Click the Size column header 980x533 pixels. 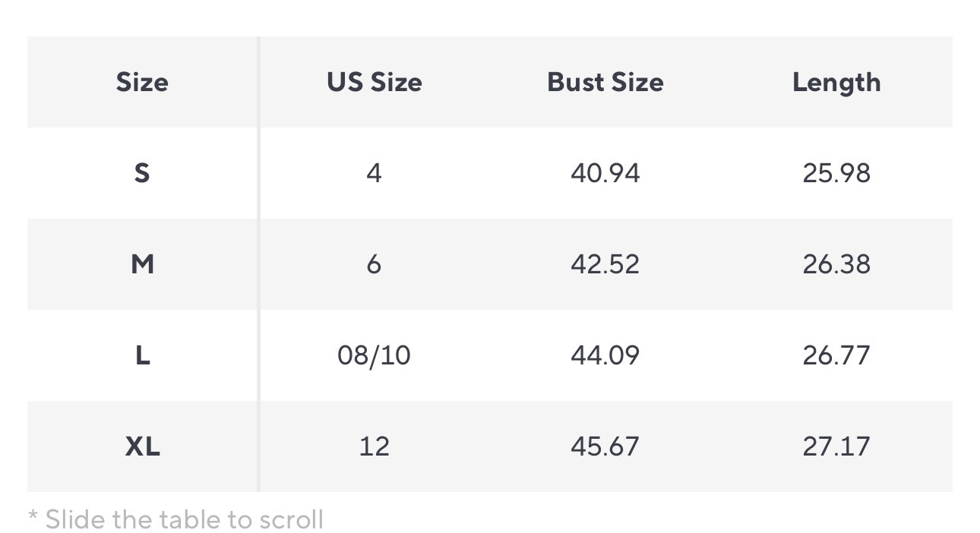(142, 82)
